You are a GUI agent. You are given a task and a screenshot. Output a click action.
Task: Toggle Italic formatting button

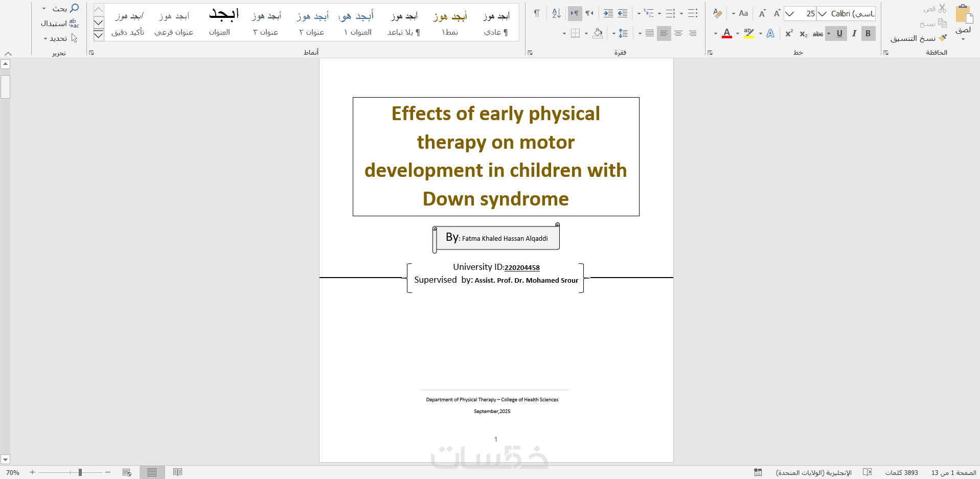pyautogui.click(x=854, y=34)
